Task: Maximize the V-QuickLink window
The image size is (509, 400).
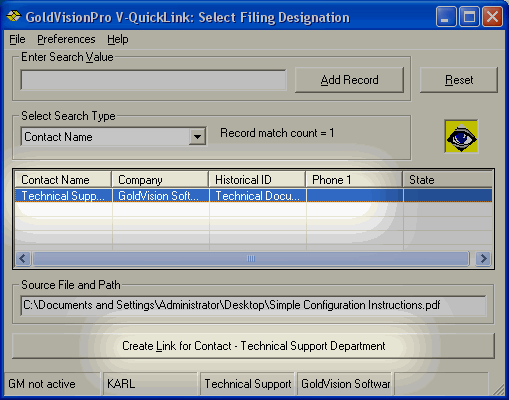Action: (469, 16)
